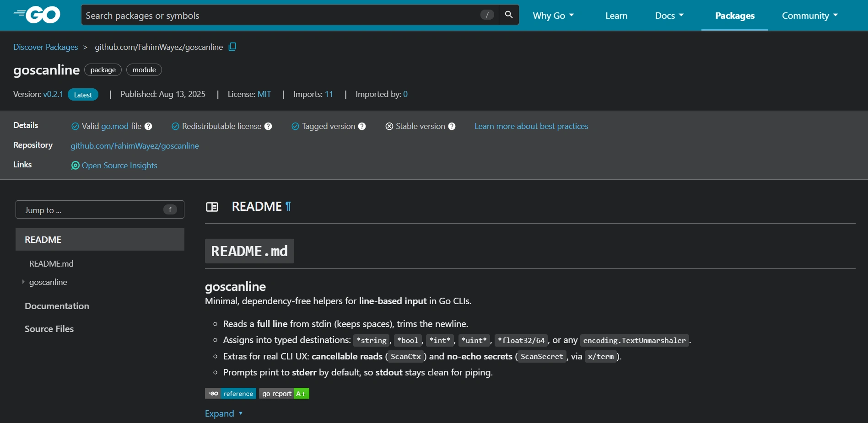
Task: Click the *string code snippet
Action: tap(372, 340)
